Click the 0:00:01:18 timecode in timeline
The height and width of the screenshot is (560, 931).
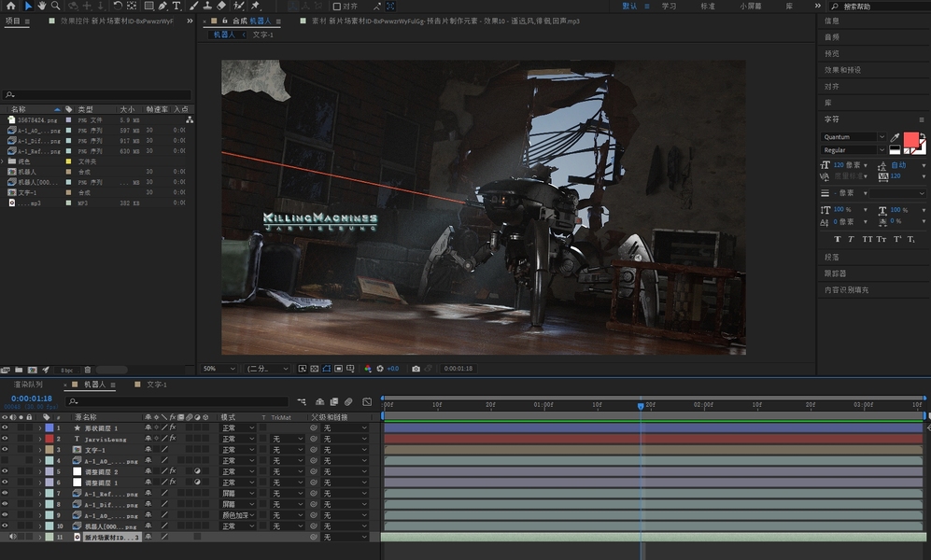click(x=32, y=399)
